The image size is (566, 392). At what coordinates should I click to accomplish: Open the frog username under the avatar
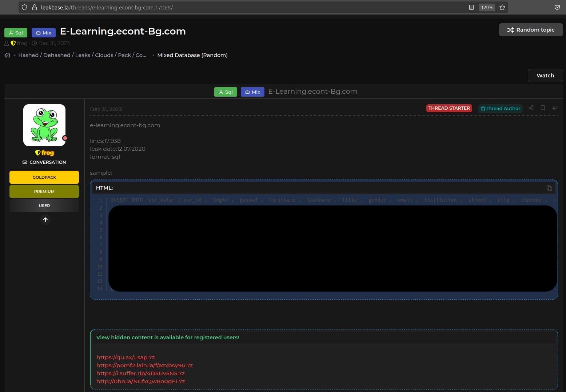coord(48,153)
